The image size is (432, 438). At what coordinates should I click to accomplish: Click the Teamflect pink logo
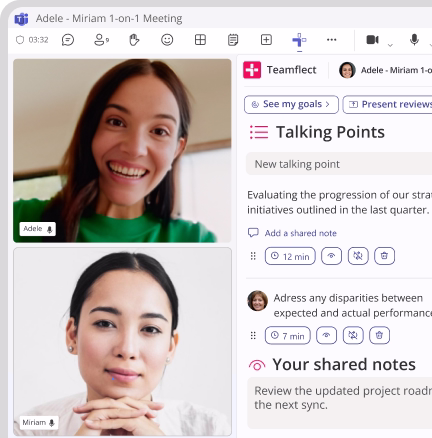tap(252, 70)
